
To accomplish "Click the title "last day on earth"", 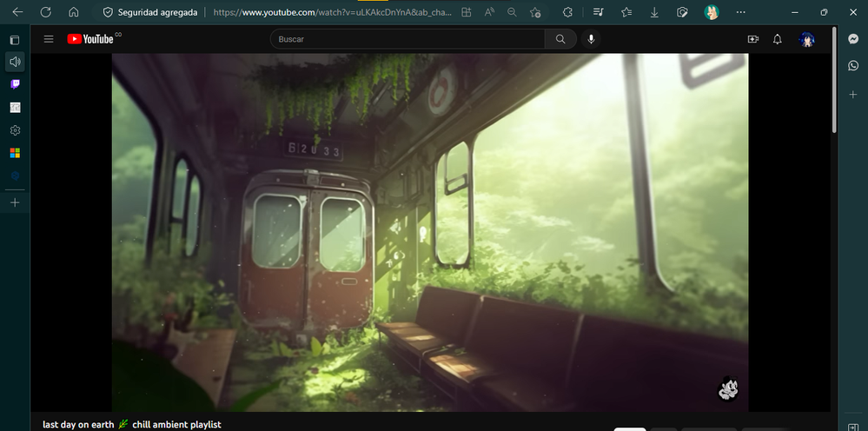I will tap(78, 424).
